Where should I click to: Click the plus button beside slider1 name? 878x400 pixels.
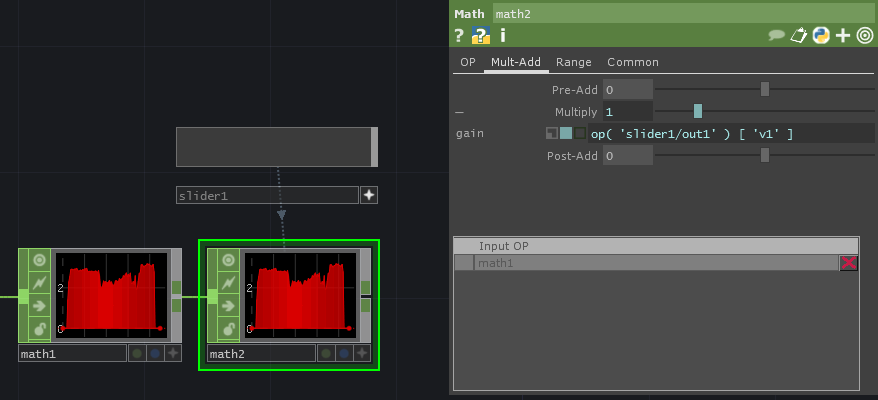tap(369, 195)
